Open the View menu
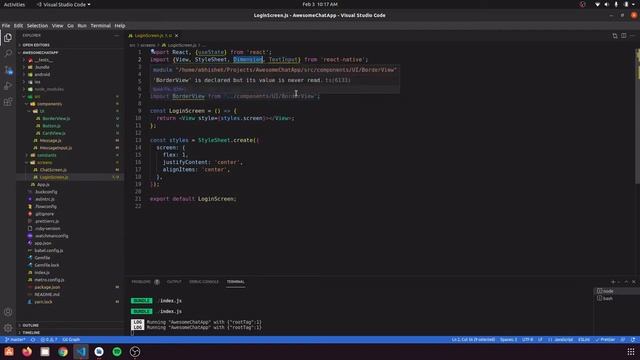Viewport: 640px width, 360px height. pos(57,25)
